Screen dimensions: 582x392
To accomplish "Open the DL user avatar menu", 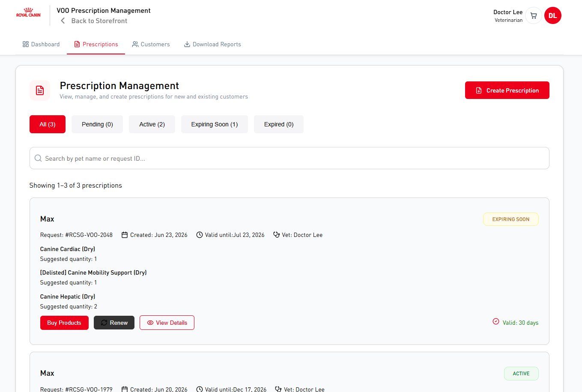I will [553, 16].
